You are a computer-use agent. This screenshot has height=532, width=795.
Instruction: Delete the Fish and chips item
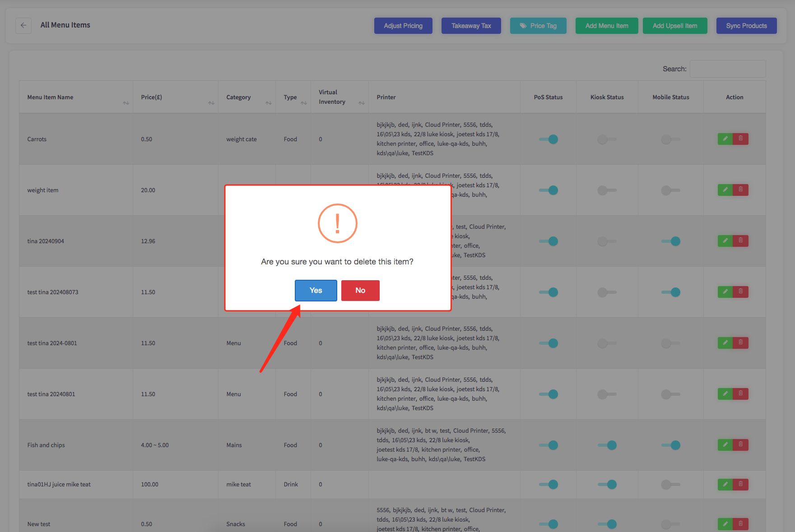[x=740, y=445]
